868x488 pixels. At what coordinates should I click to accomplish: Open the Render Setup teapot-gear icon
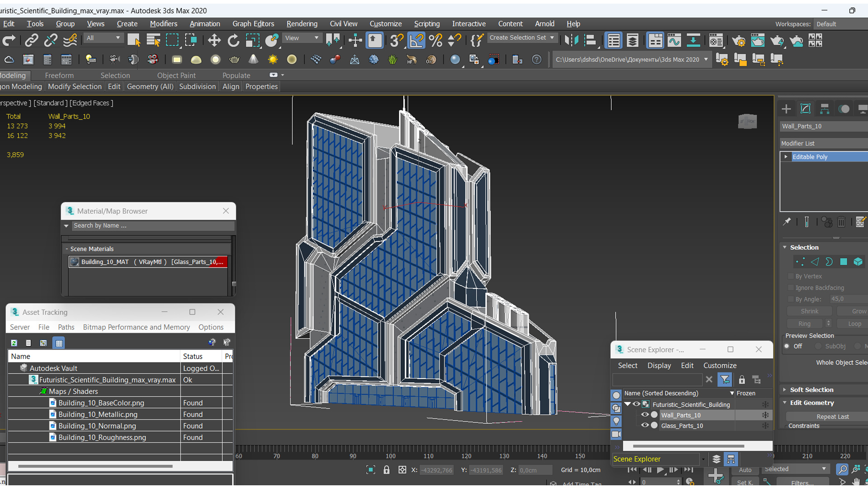(x=739, y=41)
